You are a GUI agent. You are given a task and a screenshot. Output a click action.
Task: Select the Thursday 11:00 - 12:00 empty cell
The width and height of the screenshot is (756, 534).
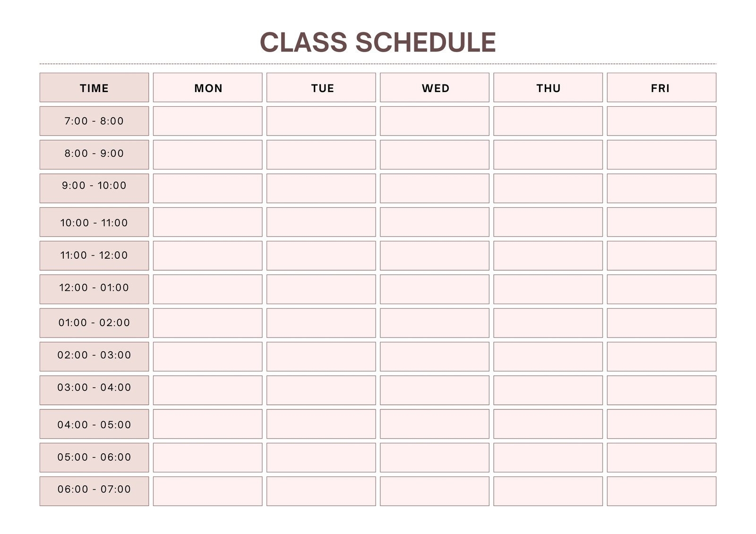548,255
